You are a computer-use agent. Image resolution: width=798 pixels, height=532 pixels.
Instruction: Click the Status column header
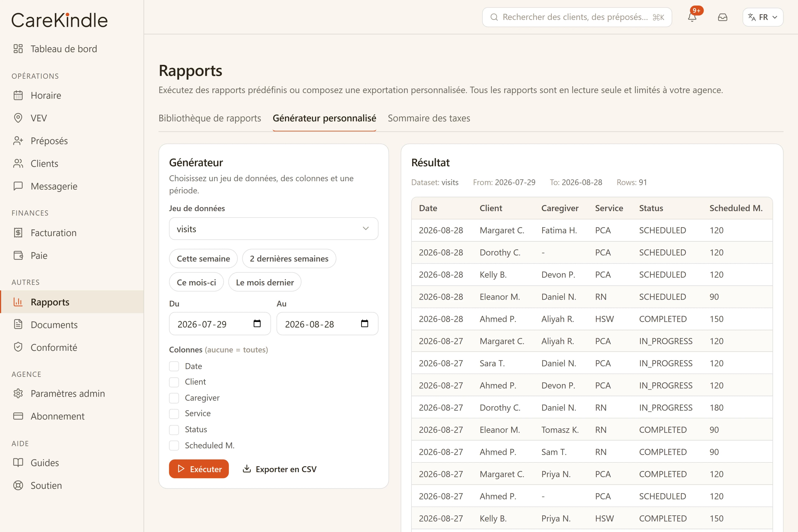pos(651,208)
